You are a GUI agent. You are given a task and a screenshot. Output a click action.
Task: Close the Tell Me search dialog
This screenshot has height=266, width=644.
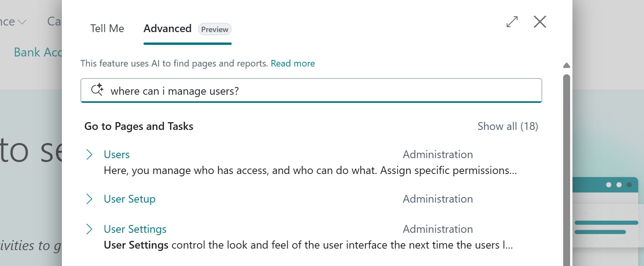(x=540, y=22)
